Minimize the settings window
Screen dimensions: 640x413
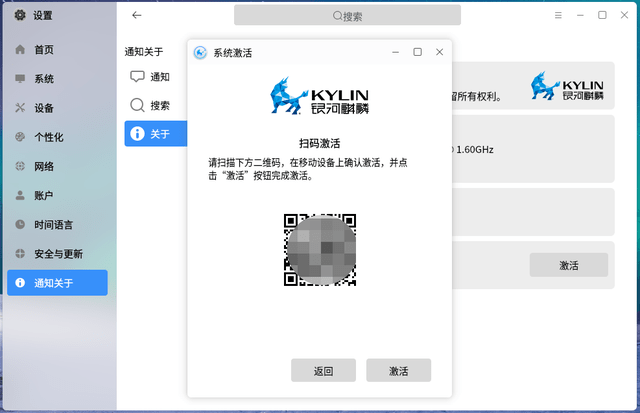(x=580, y=15)
